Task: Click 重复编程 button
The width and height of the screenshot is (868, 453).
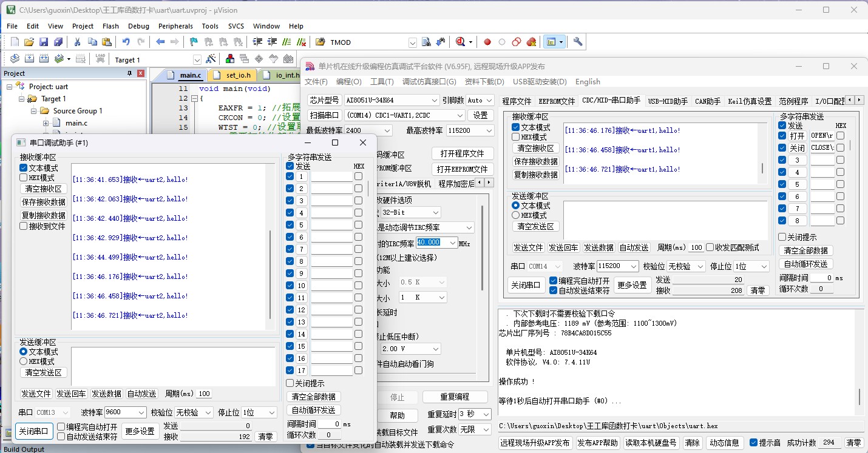Action: pyautogui.click(x=455, y=397)
